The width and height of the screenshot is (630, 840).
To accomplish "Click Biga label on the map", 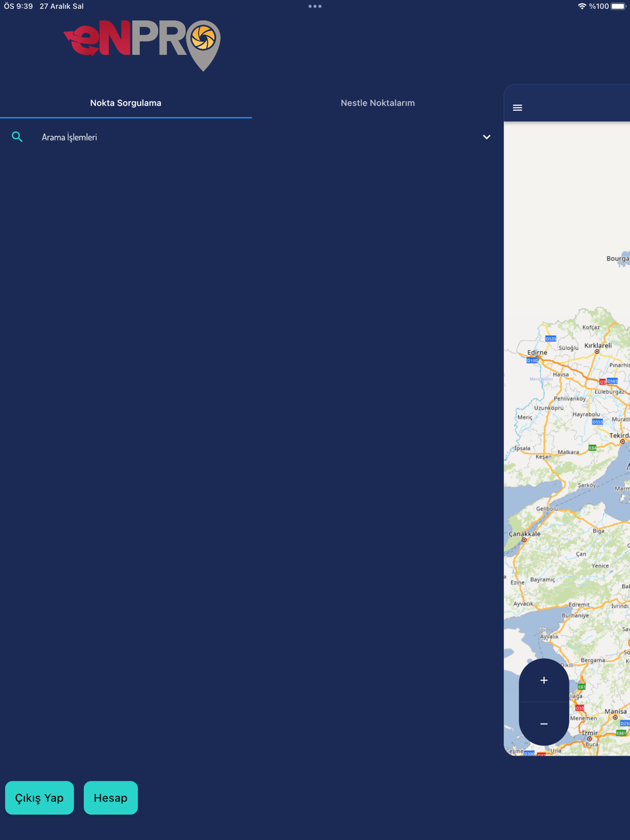I will 598,531.
